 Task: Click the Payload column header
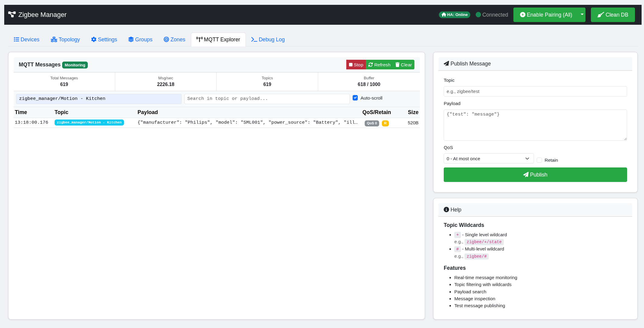(148, 112)
